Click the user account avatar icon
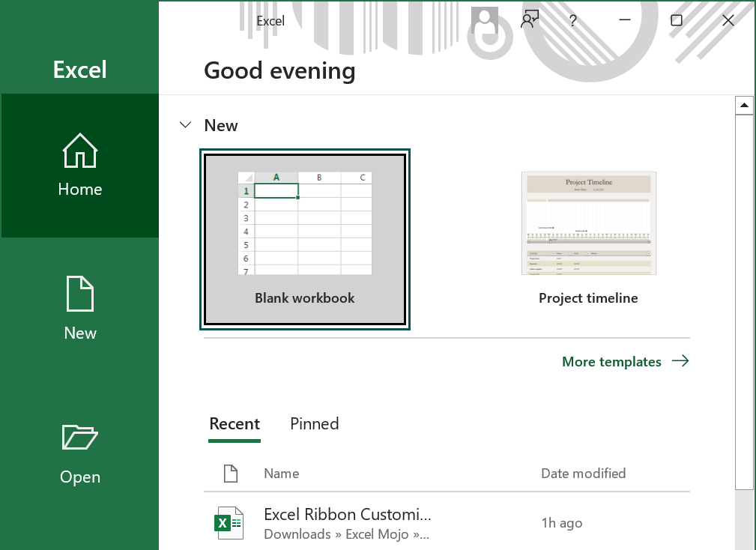756x550 pixels. 485,20
